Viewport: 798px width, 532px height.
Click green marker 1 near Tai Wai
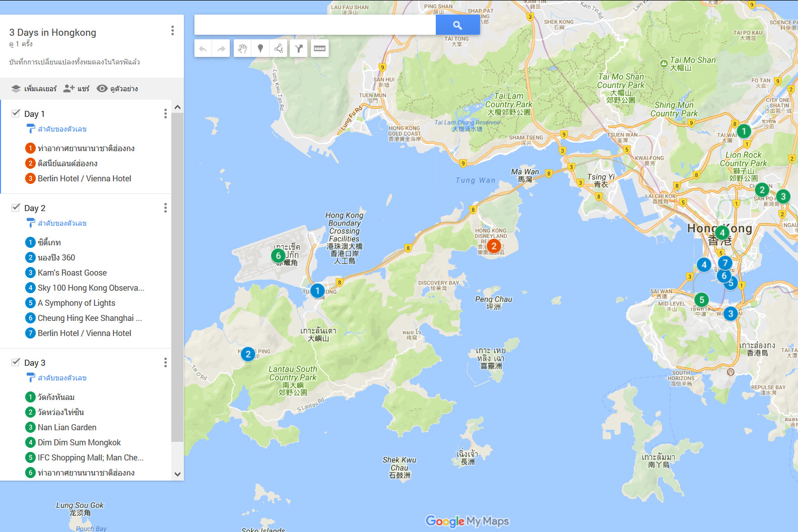pos(744,131)
